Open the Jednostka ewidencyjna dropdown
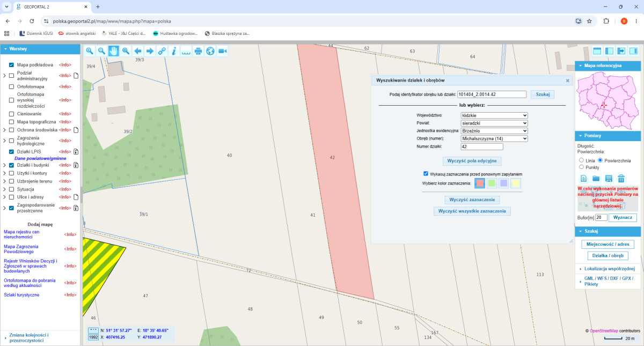 point(494,130)
